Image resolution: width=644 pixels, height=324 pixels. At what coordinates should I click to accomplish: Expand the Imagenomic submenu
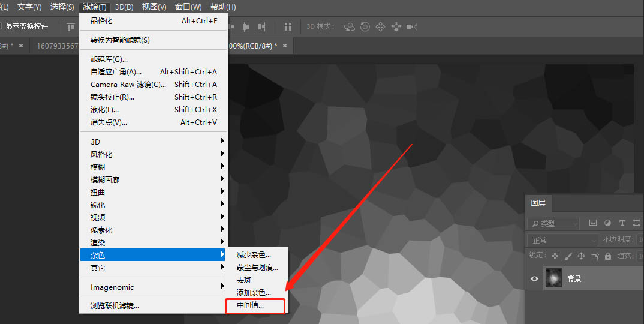tap(153, 287)
